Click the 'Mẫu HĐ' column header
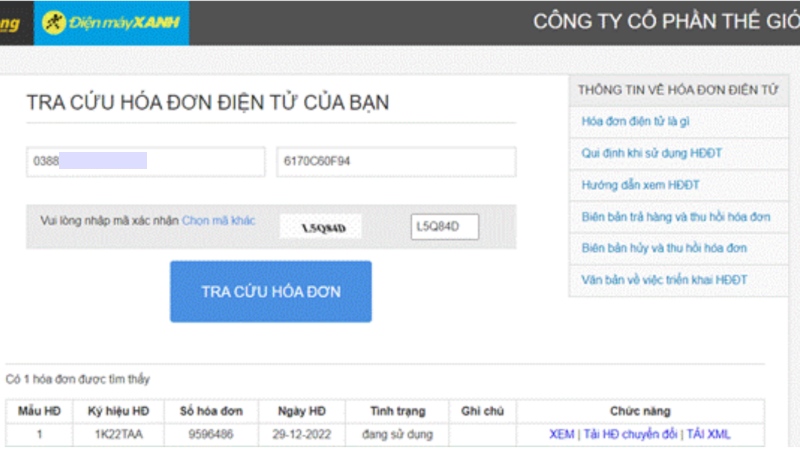This screenshot has height=450, width=800. (39, 411)
